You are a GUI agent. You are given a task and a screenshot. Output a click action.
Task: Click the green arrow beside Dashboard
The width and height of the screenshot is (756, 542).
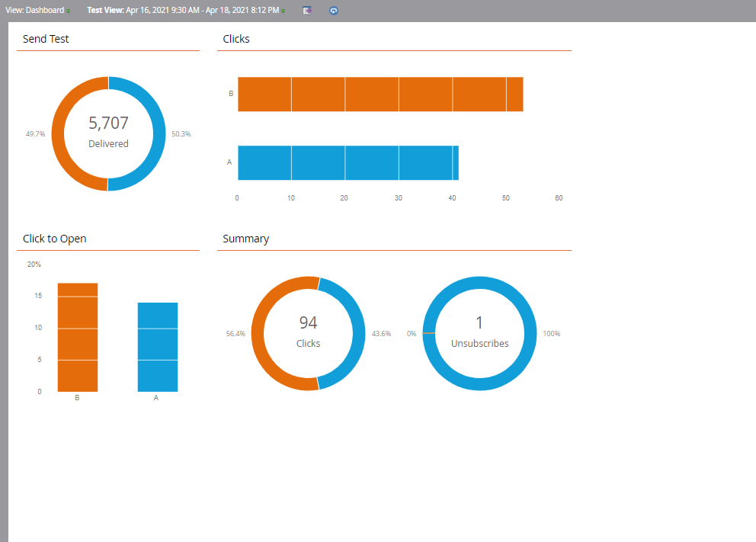click(x=68, y=11)
